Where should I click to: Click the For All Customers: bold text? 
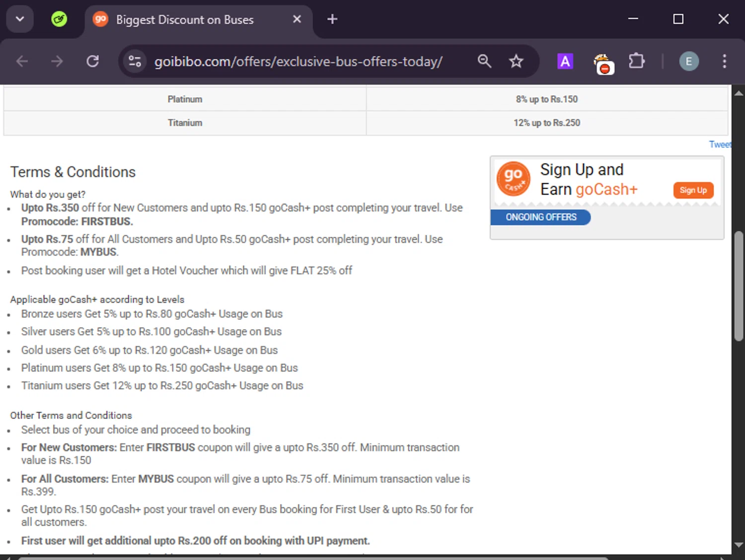[65, 479]
